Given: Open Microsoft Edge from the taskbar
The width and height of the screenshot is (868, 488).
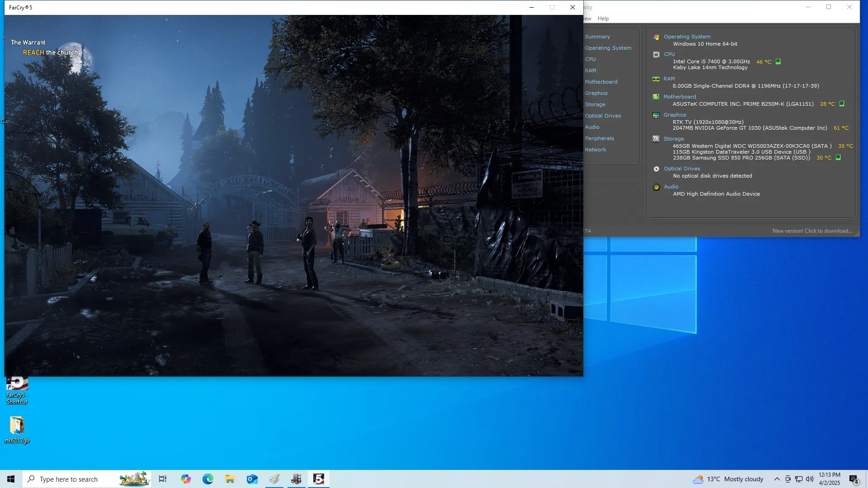Looking at the screenshot, I should 208,479.
